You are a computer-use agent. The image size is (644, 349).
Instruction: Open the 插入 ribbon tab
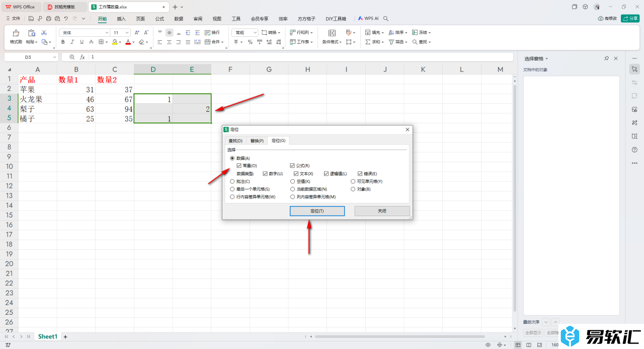121,19
